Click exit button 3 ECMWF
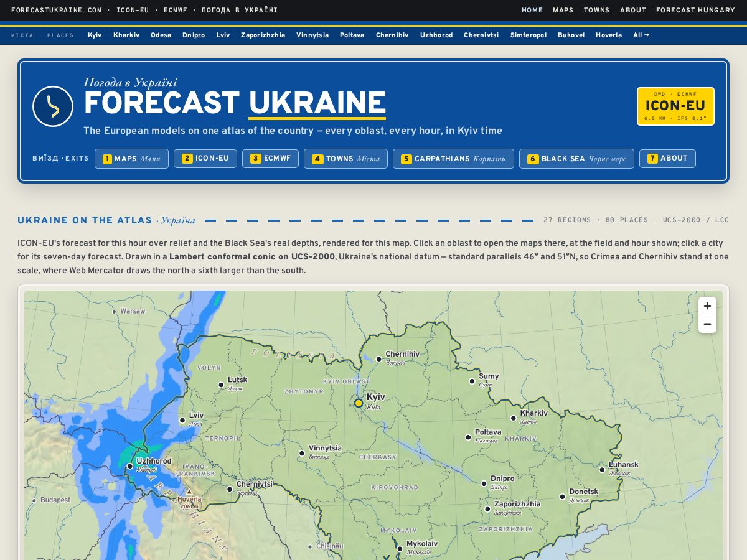 coord(270,159)
